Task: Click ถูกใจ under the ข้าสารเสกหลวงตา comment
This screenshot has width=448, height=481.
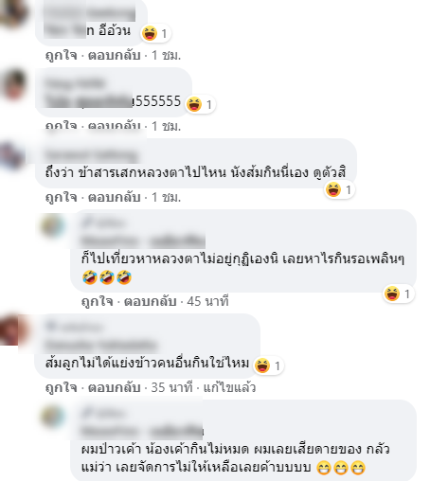Action: coord(62,197)
